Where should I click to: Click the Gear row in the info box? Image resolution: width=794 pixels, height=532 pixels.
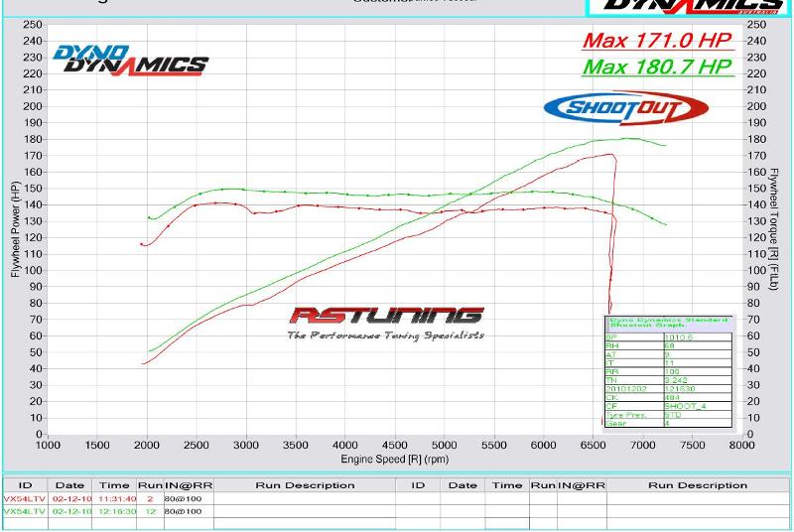click(633, 424)
